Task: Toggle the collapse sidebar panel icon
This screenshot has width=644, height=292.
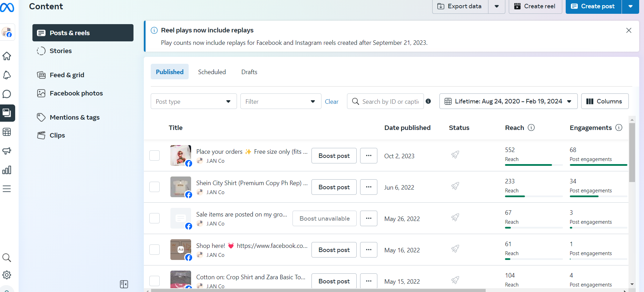Action: tap(124, 284)
